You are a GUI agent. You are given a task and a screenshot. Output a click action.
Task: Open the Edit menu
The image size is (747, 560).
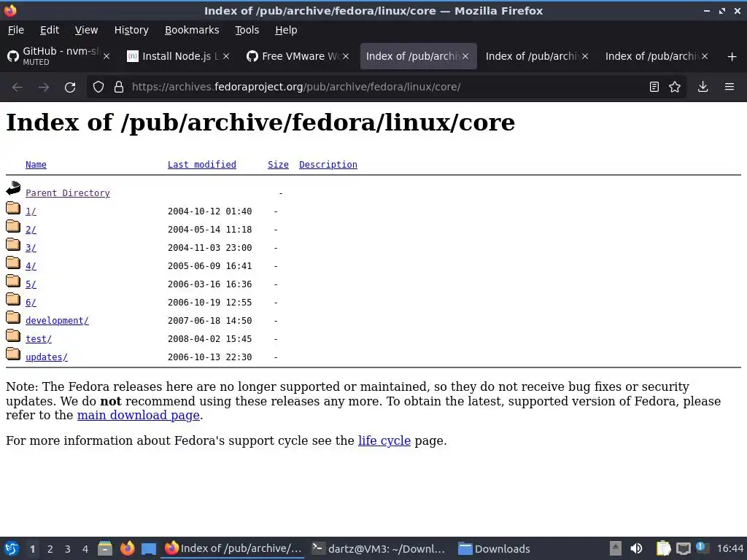[x=50, y=30]
